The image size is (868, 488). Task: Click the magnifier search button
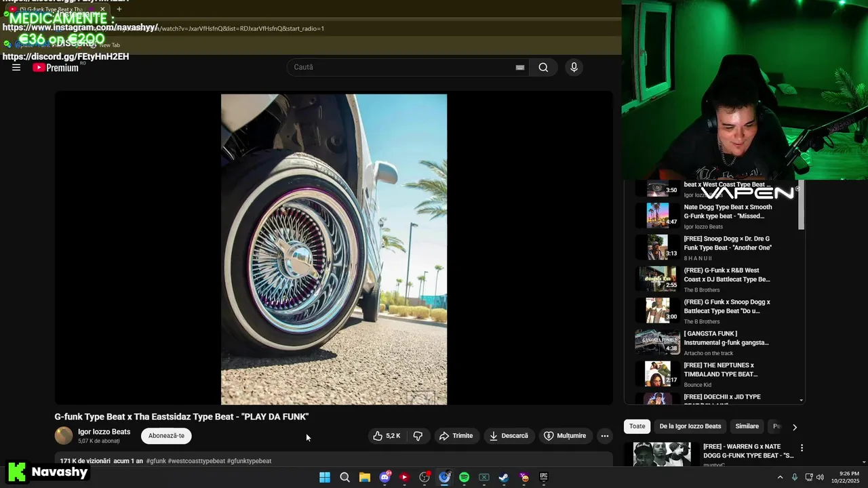coord(543,67)
